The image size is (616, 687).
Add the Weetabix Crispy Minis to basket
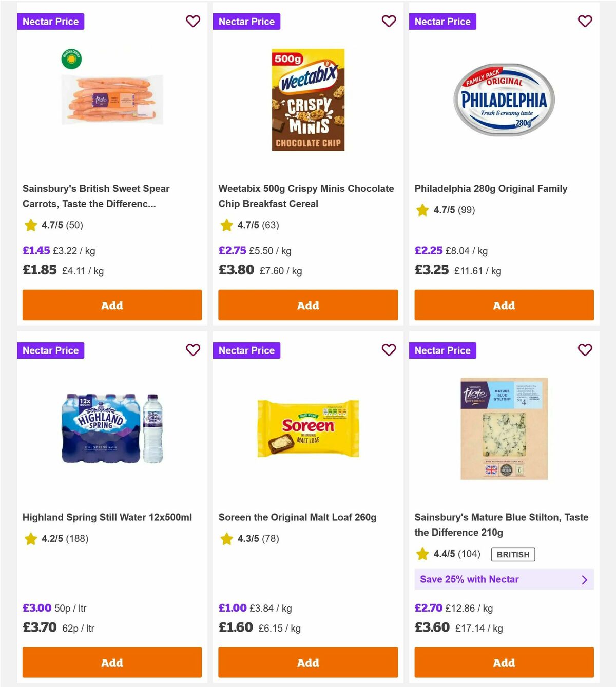click(x=307, y=305)
